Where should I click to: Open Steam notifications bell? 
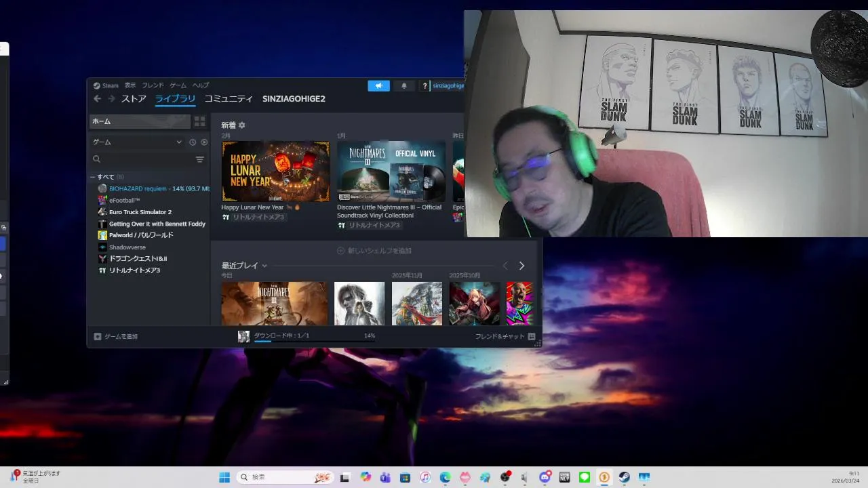(x=404, y=85)
